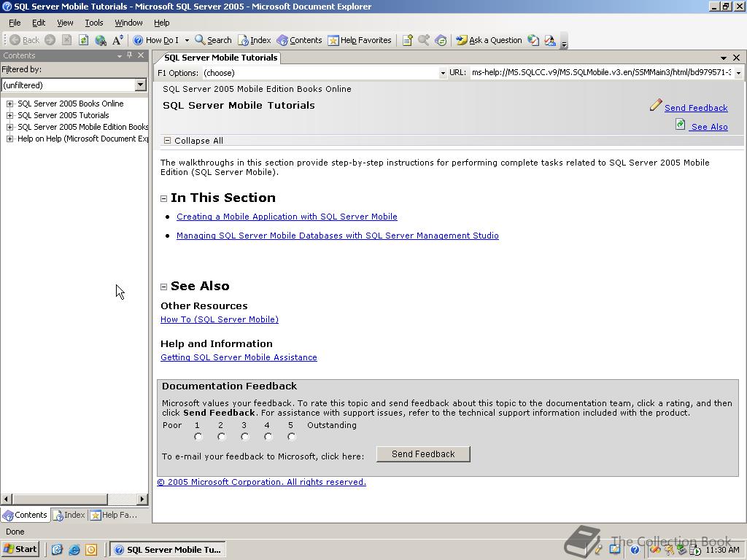Select rating 4 radio button
The image size is (747, 560).
pyautogui.click(x=268, y=437)
